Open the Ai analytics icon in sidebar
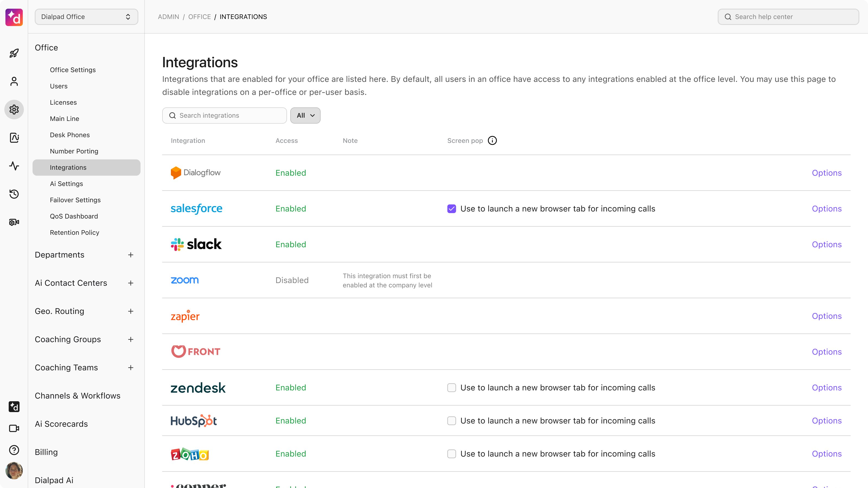 (x=14, y=137)
